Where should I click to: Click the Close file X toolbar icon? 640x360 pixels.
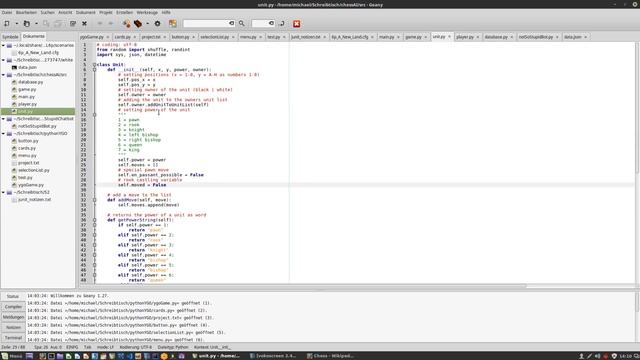[x=84, y=24]
